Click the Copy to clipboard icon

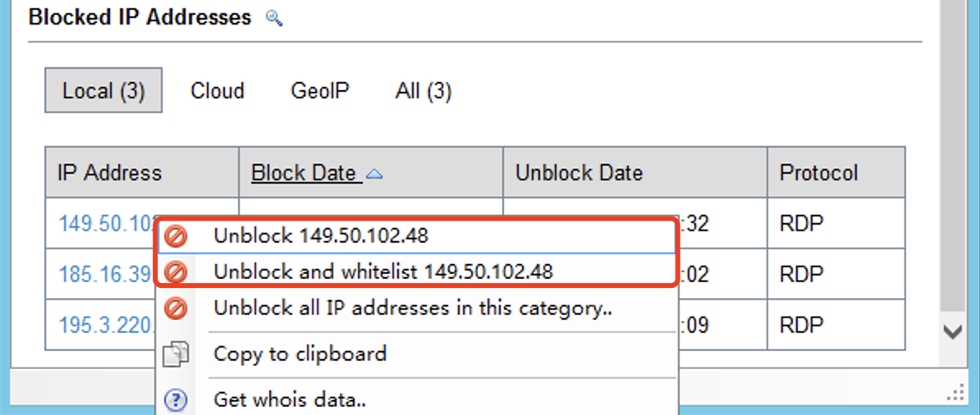pyautogui.click(x=176, y=354)
